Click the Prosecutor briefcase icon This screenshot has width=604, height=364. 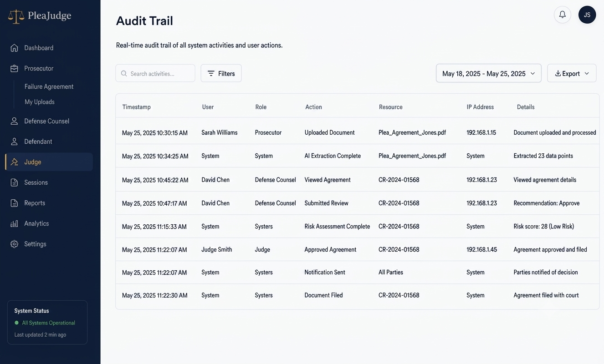point(15,68)
